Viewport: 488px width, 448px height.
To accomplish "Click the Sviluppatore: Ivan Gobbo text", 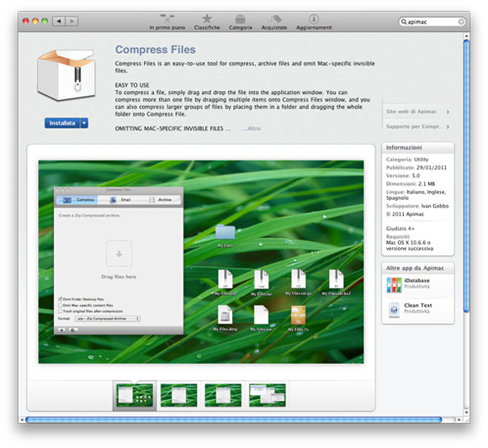I will pos(417,206).
